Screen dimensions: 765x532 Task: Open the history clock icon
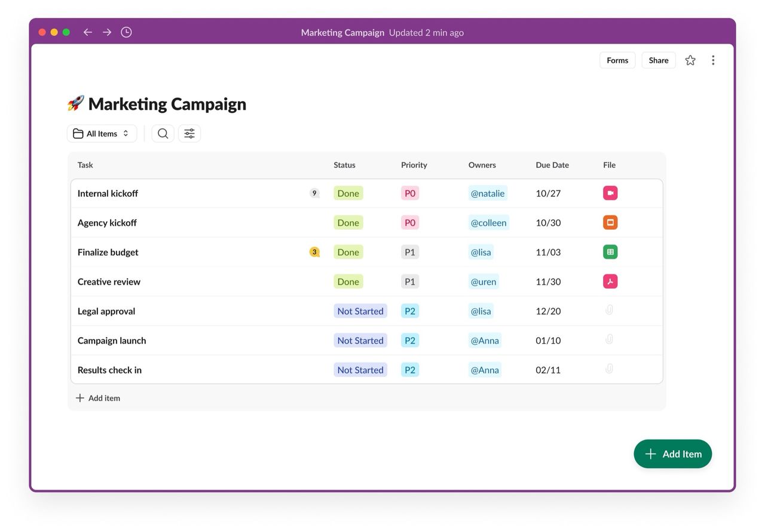tap(126, 32)
